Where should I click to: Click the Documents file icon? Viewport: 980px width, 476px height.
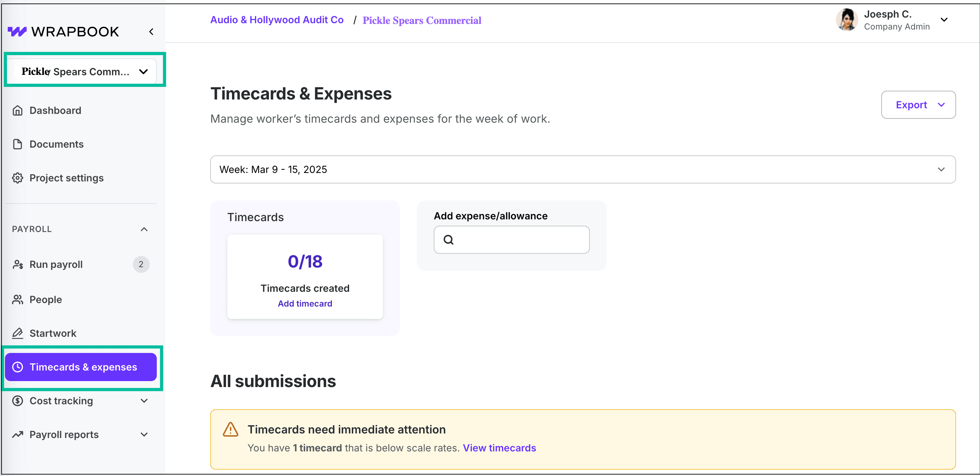18,144
